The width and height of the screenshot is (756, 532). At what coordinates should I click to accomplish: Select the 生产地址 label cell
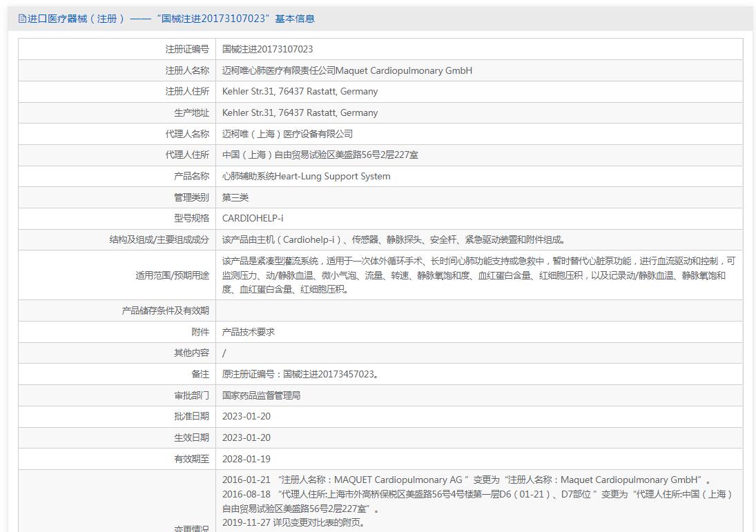[x=117, y=112]
